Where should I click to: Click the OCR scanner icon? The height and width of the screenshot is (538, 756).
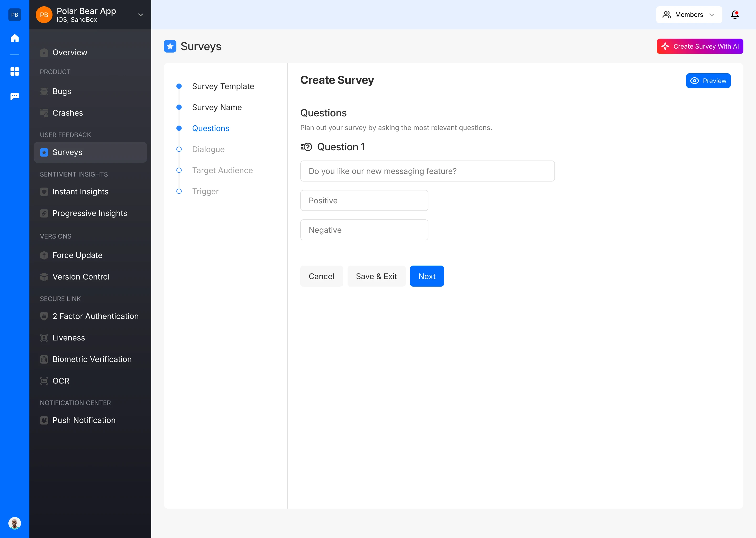coord(44,381)
